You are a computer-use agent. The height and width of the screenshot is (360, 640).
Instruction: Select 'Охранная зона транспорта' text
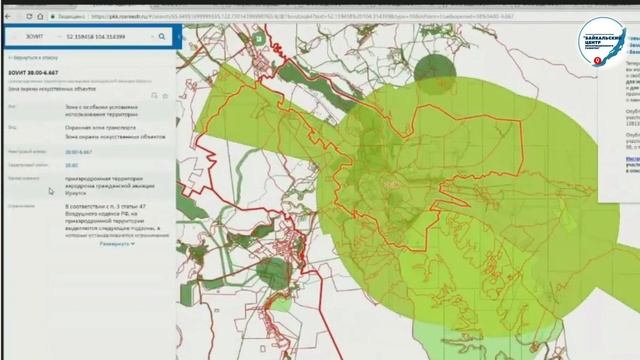coord(100,128)
